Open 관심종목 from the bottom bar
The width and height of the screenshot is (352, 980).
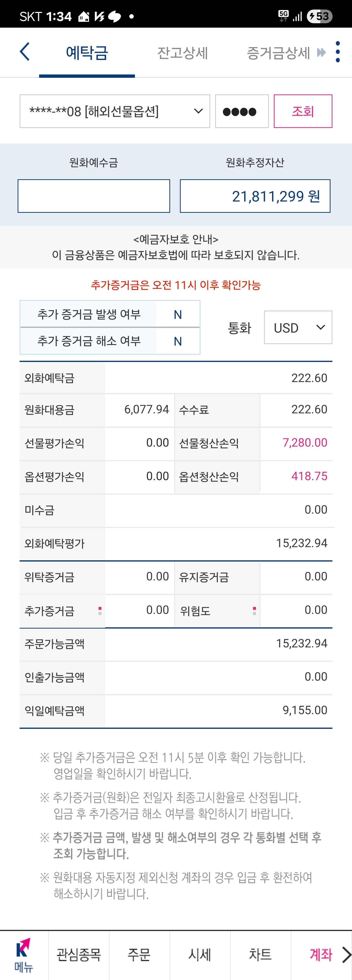pos(79,955)
